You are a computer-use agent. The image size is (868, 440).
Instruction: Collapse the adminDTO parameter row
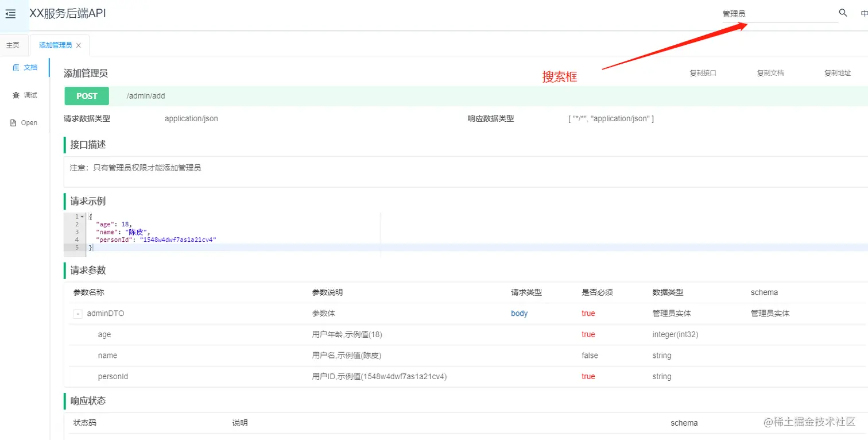point(77,314)
